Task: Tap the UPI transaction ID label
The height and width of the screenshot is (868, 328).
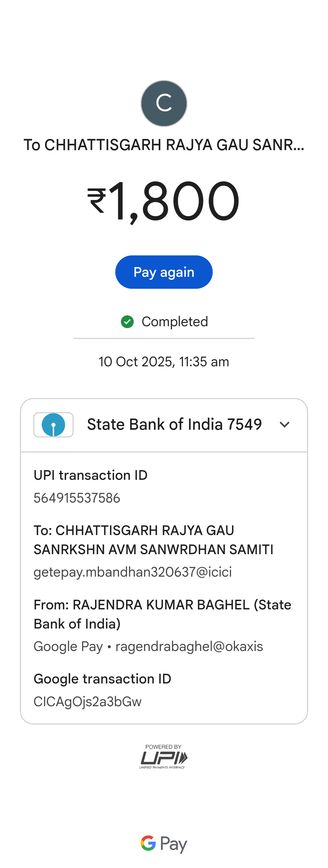Action: point(90,476)
